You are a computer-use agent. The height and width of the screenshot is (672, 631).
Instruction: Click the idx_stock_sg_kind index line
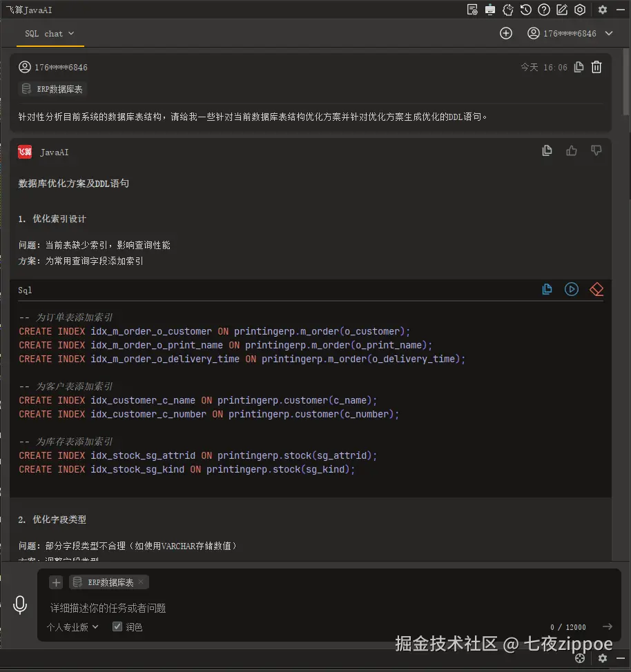pos(187,469)
